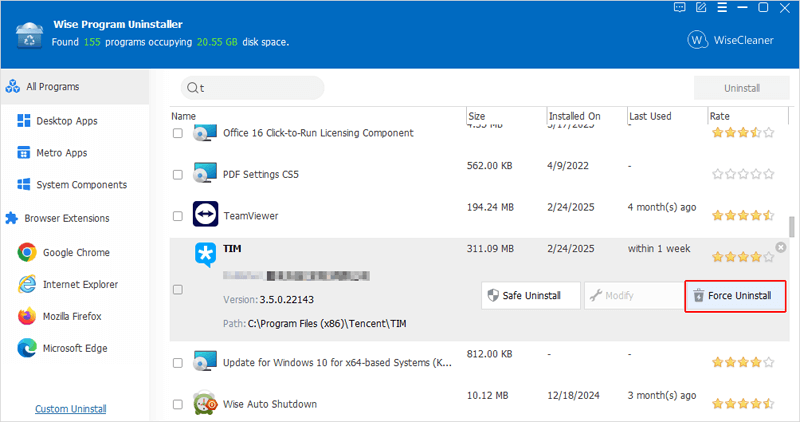The image size is (800, 422).
Task: Click Microsoft Edge label in sidebar
Action: [75, 348]
